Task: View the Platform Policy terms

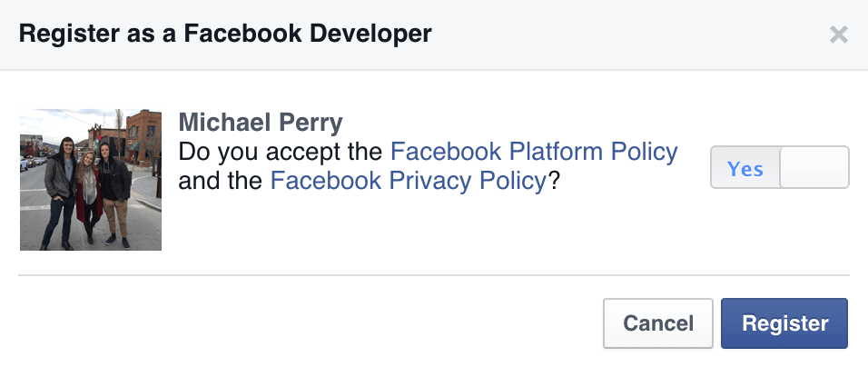Action: (x=534, y=152)
